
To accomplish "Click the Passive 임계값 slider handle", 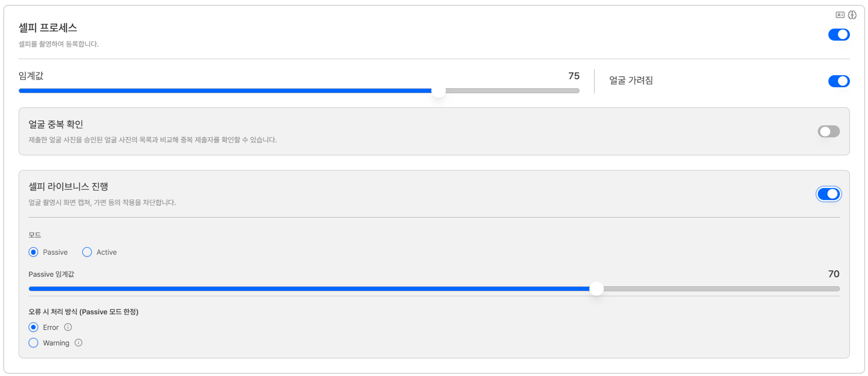I will (x=597, y=289).
